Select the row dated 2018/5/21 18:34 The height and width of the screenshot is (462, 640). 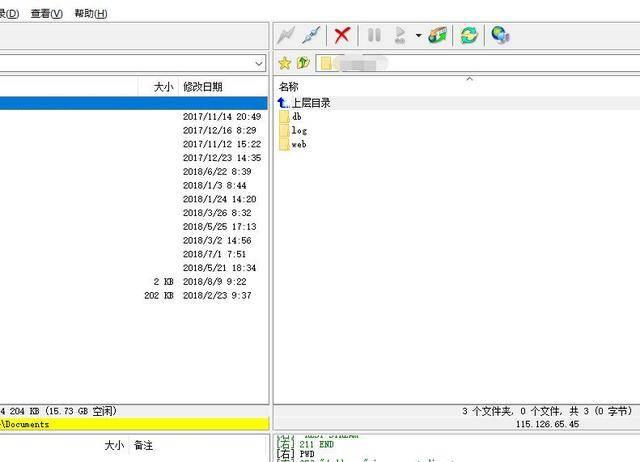133,268
